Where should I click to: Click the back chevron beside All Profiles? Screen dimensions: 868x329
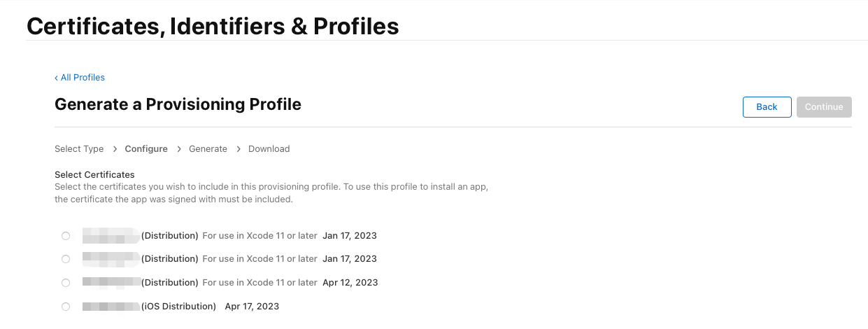pos(57,78)
